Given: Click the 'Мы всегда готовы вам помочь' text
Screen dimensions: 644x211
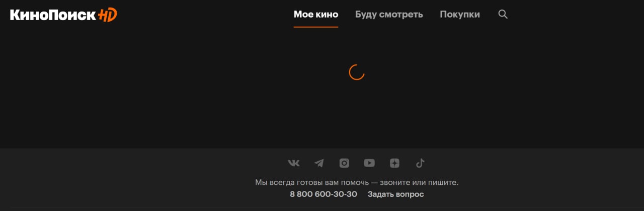Looking at the screenshot, I should pos(312,182).
